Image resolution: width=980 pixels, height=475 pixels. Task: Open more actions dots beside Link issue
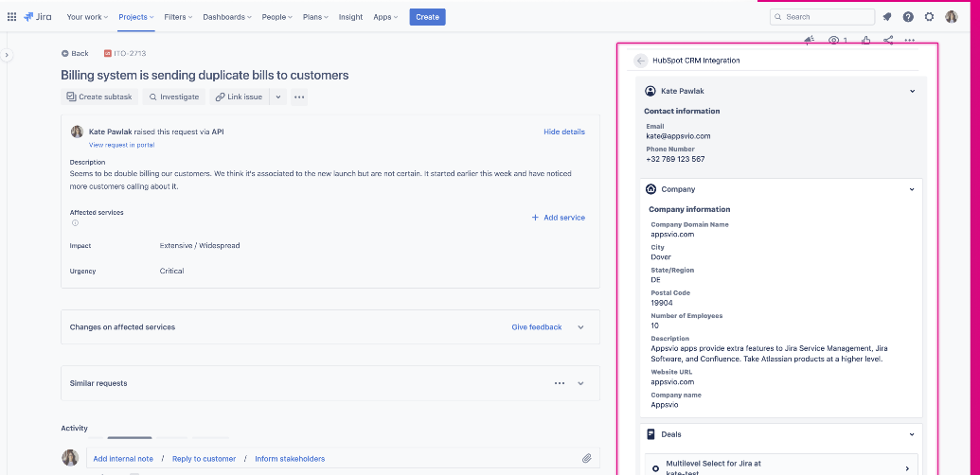[x=299, y=97]
